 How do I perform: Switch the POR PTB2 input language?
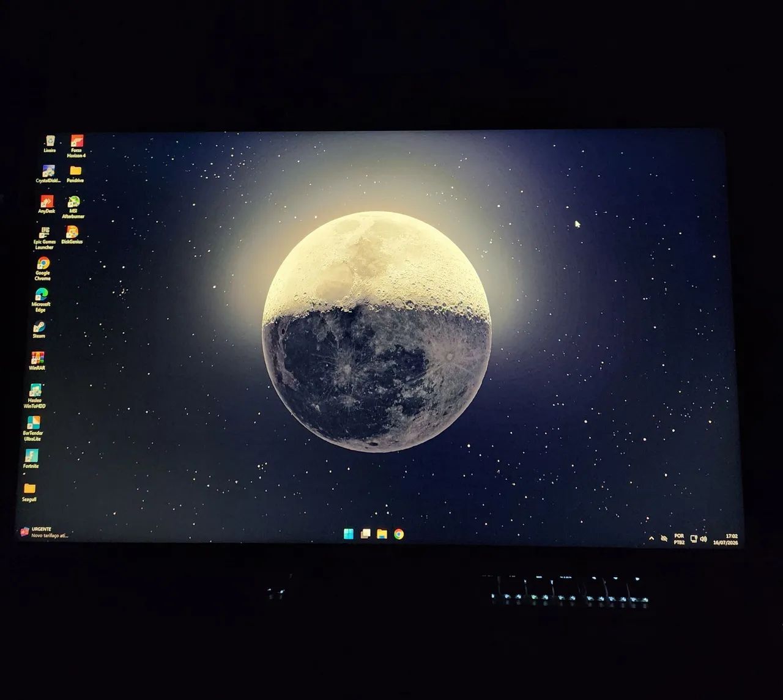tap(679, 539)
